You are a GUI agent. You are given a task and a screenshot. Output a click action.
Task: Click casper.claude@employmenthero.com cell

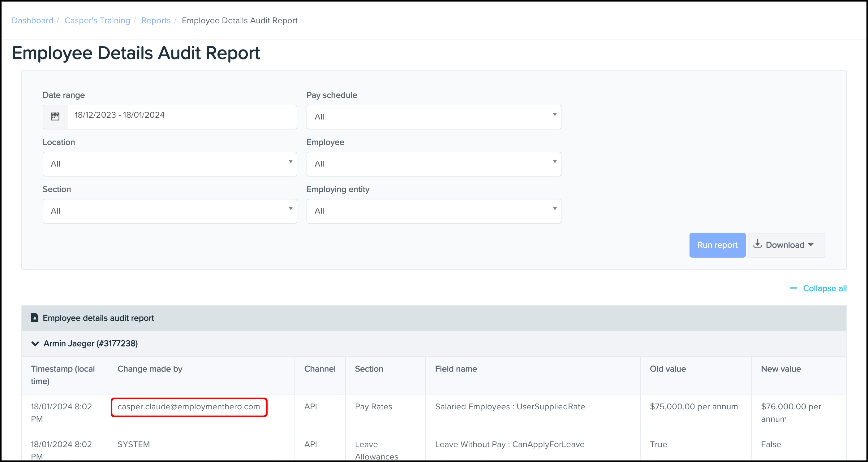point(189,407)
